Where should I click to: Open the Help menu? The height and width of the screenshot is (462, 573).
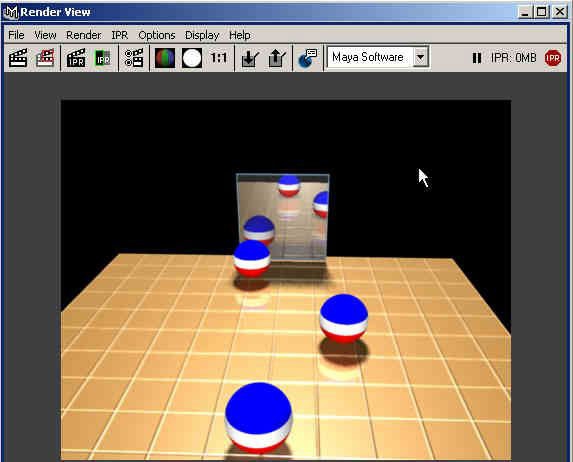tap(240, 35)
